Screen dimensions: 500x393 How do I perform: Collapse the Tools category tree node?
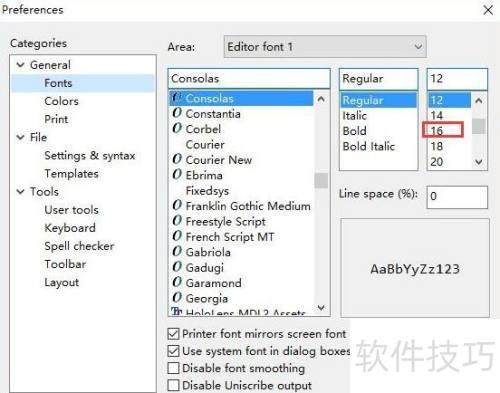pyautogui.click(x=21, y=191)
